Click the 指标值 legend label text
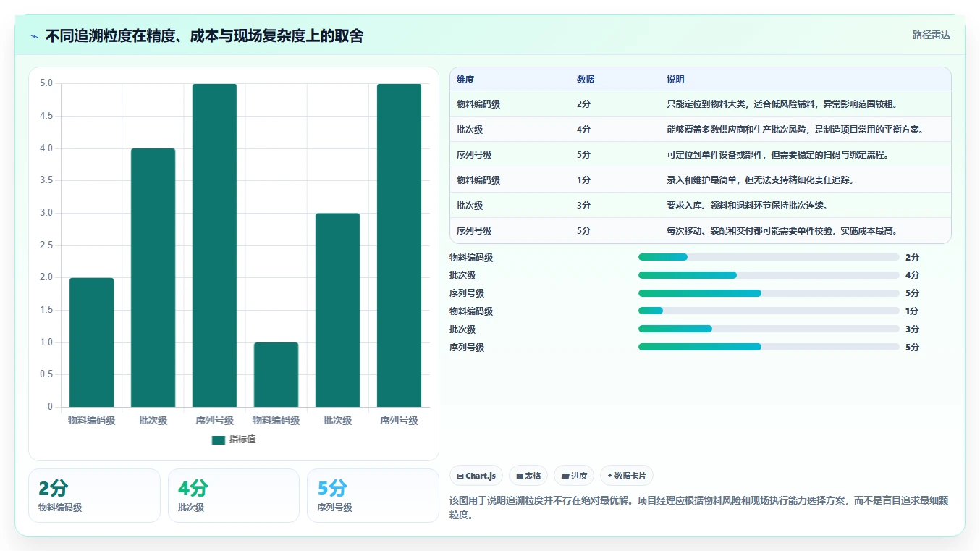This screenshot has height=551, width=980. [242, 440]
